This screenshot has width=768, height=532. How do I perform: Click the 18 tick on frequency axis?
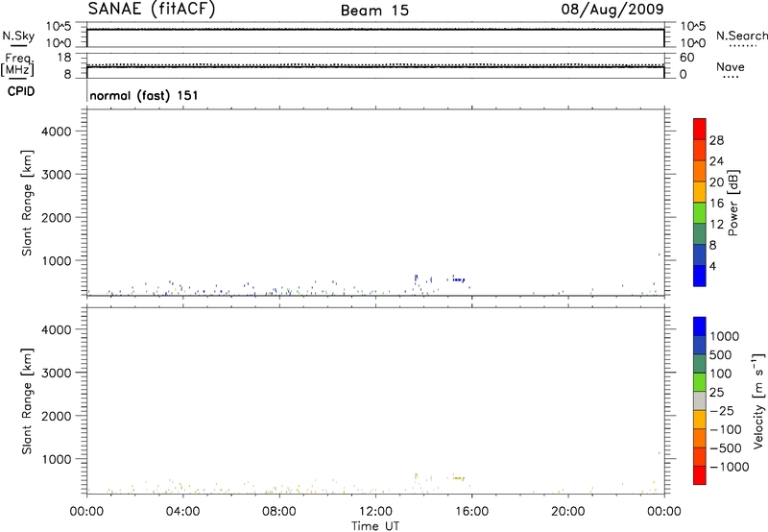64,58
